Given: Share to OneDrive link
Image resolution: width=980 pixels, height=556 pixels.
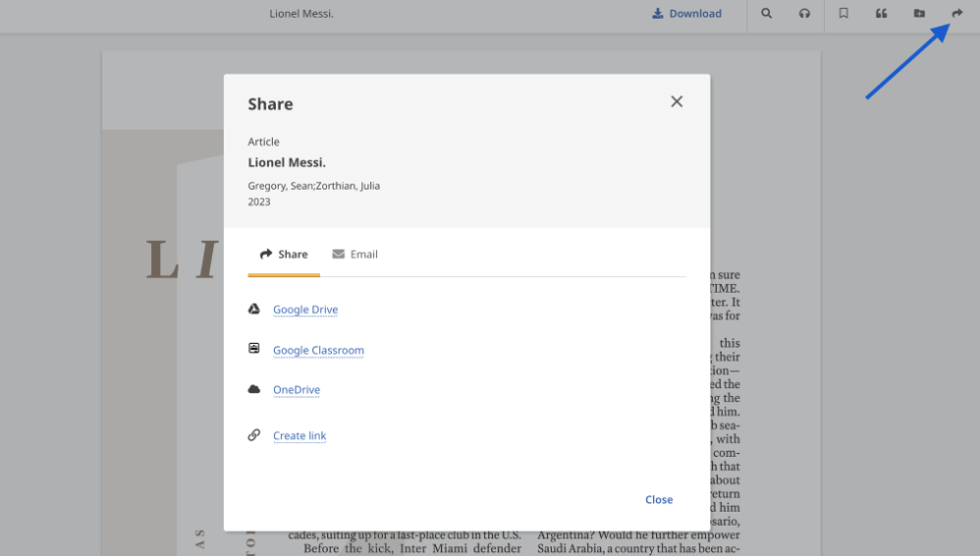Looking at the screenshot, I should (x=297, y=390).
